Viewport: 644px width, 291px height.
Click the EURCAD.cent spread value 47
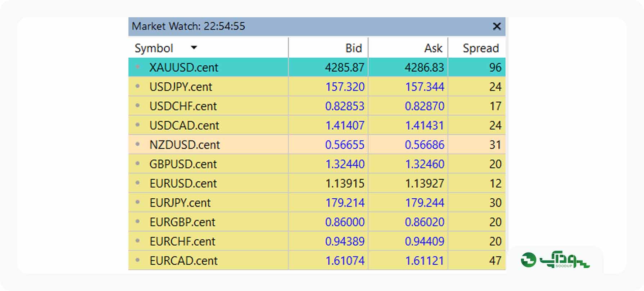tap(495, 261)
